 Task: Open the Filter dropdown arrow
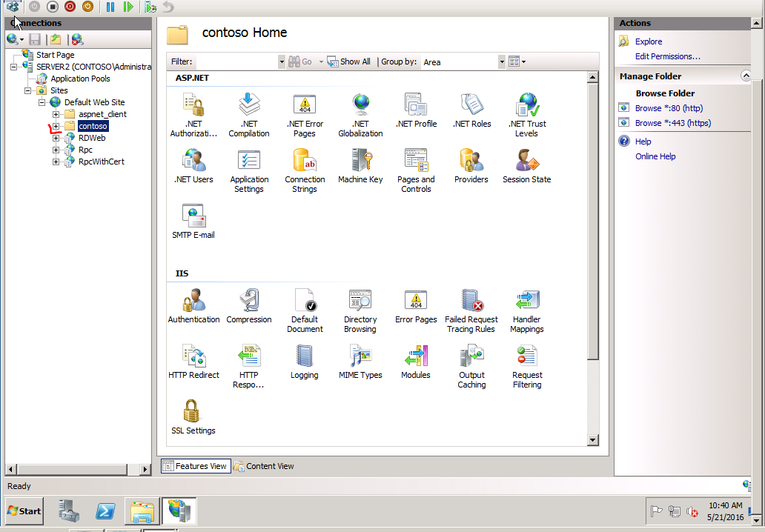(282, 62)
